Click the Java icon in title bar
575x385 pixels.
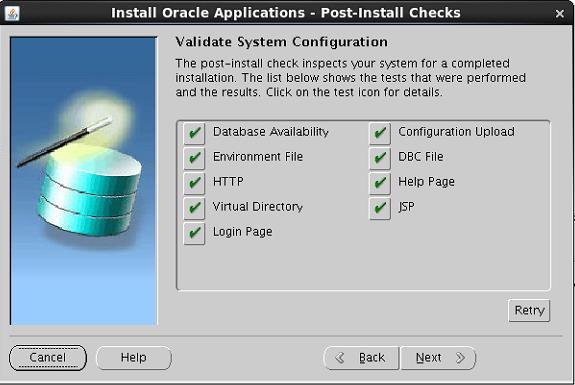pyautogui.click(x=12, y=13)
